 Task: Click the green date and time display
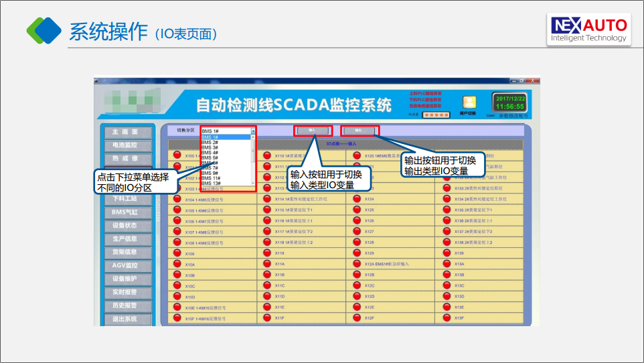509,102
